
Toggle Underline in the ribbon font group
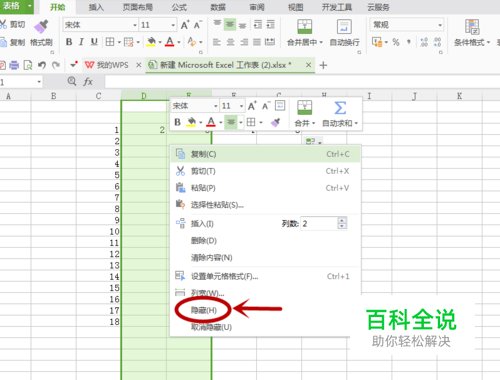[x=94, y=42]
